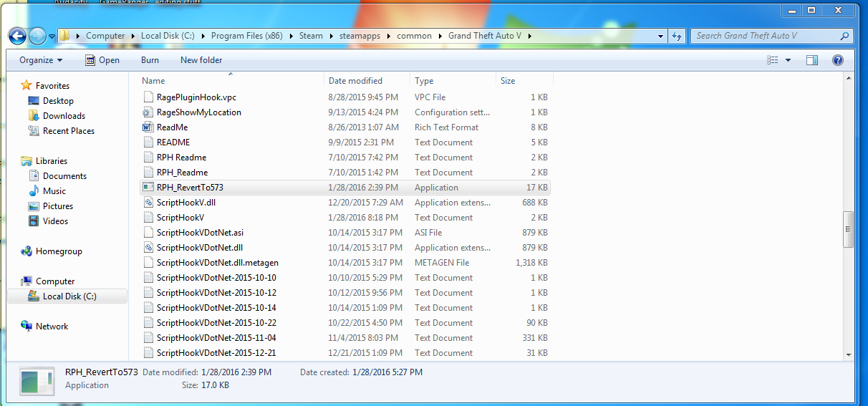Click the Videos library icon

click(x=34, y=221)
